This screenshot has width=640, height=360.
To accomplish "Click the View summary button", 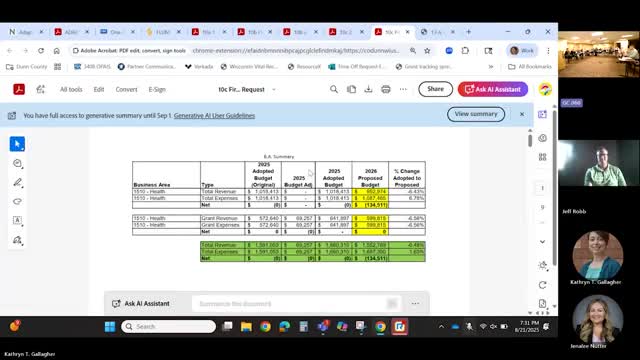I will pyautogui.click(x=476, y=114).
